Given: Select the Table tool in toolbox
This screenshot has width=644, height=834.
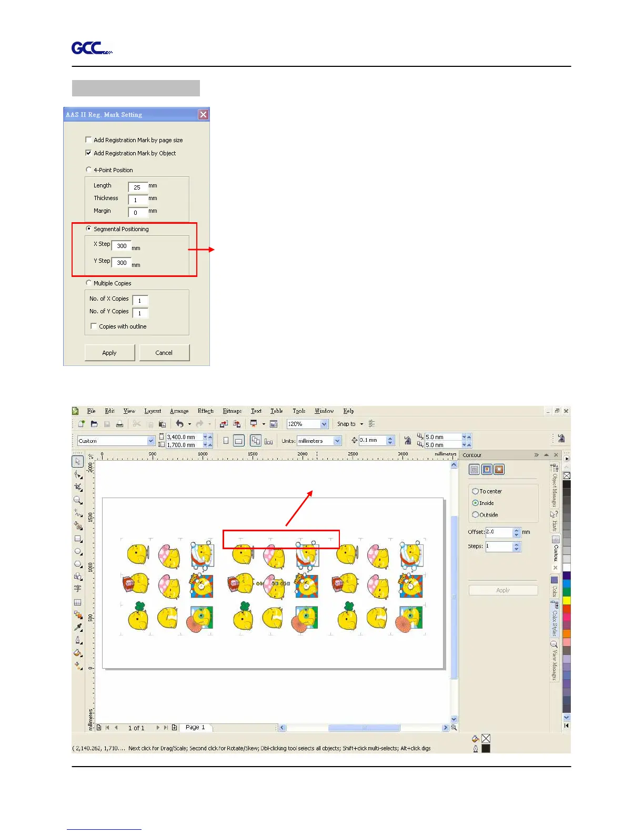Looking at the screenshot, I should pos(78,602).
